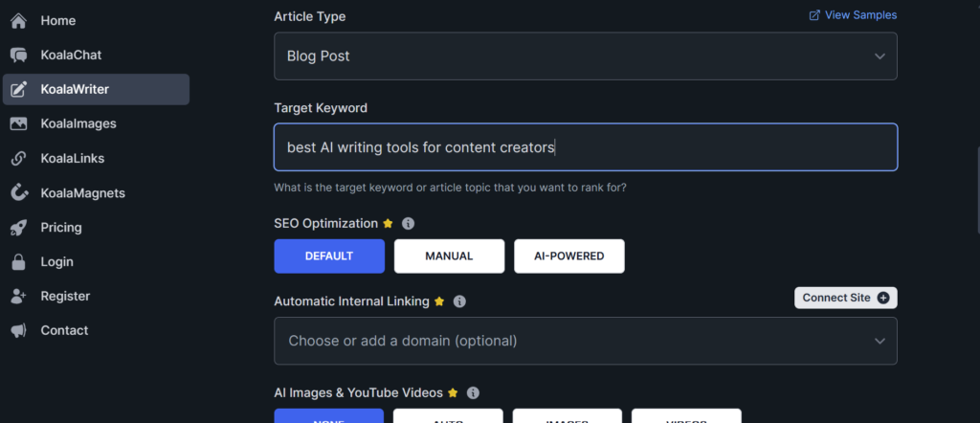Screen dimensions: 980x423
Task: Click into the Target Keyword field
Action: point(585,147)
